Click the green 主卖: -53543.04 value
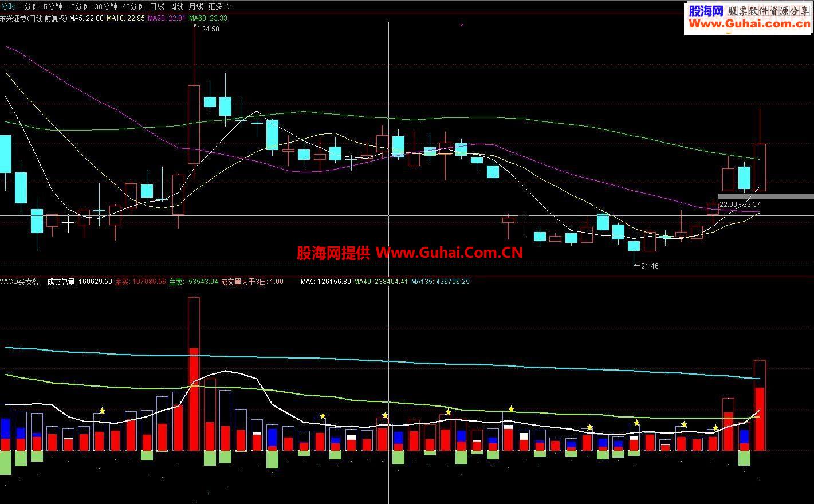The width and height of the screenshot is (814, 504). 193,282
